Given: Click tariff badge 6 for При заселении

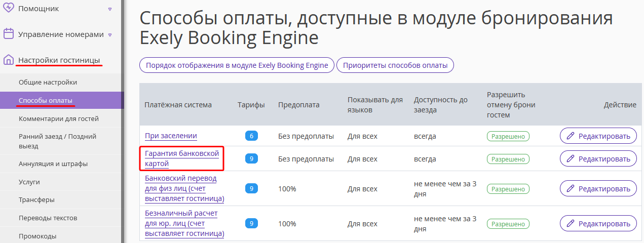Looking at the screenshot, I should pyautogui.click(x=251, y=136).
